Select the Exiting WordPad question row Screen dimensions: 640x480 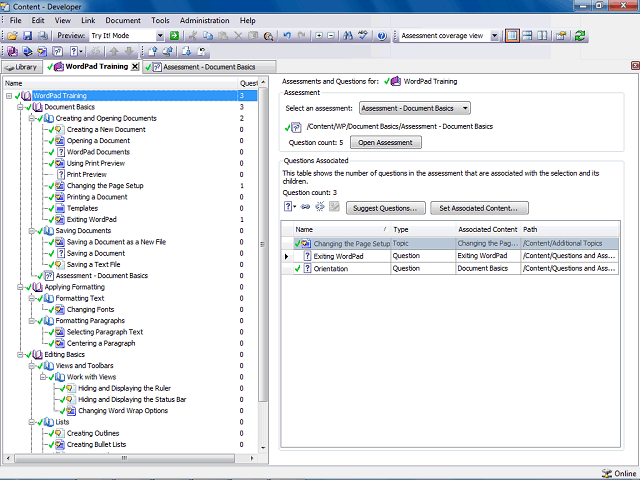coord(450,256)
